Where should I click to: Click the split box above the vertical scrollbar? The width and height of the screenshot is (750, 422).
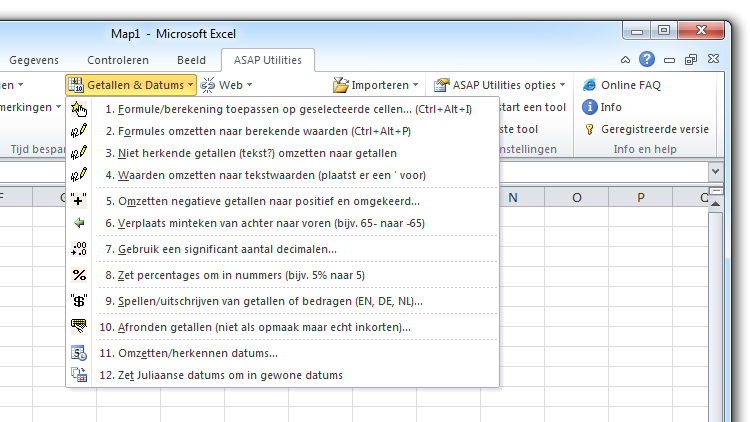pyautogui.click(x=716, y=191)
